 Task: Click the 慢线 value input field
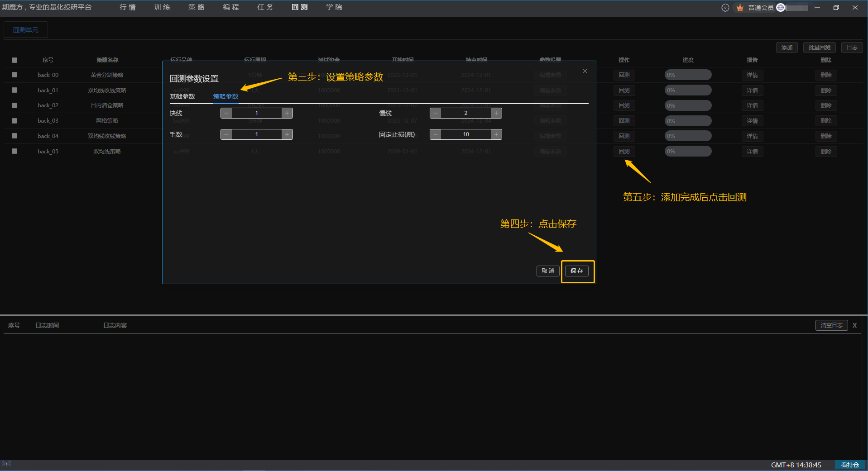[x=465, y=113]
